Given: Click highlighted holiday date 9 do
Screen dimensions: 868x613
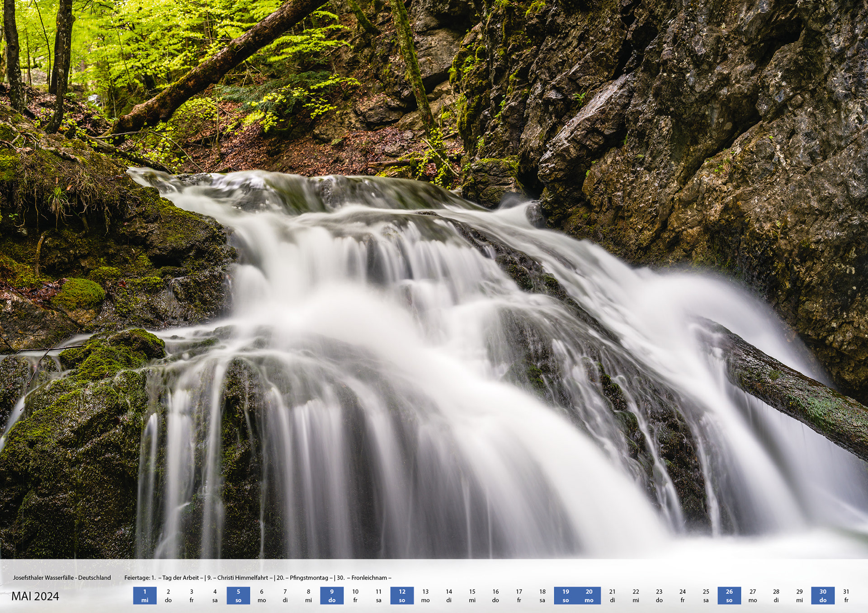Looking at the screenshot, I should point(332,595).
